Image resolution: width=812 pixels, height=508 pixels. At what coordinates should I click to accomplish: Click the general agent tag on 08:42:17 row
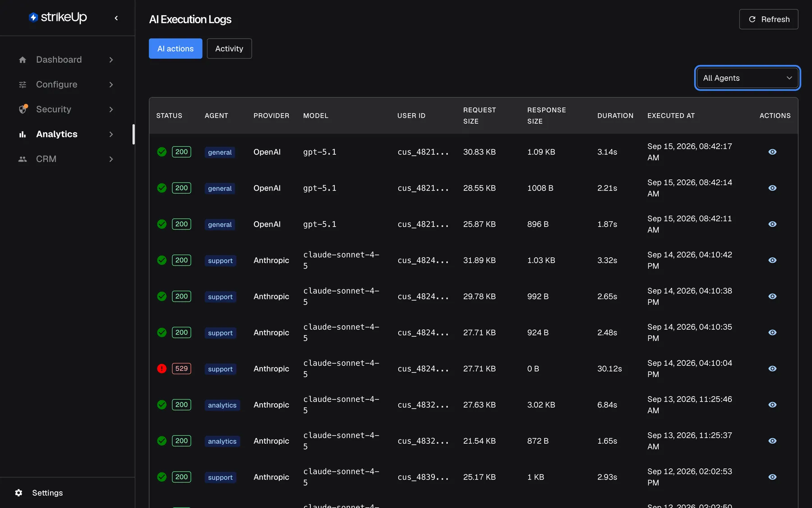point(220,152)
